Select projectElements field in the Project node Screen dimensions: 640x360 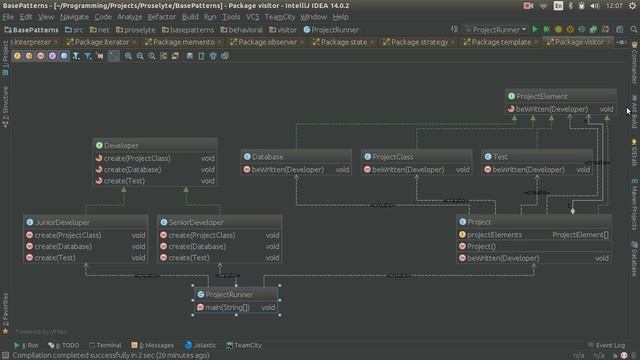pos(534,235)
